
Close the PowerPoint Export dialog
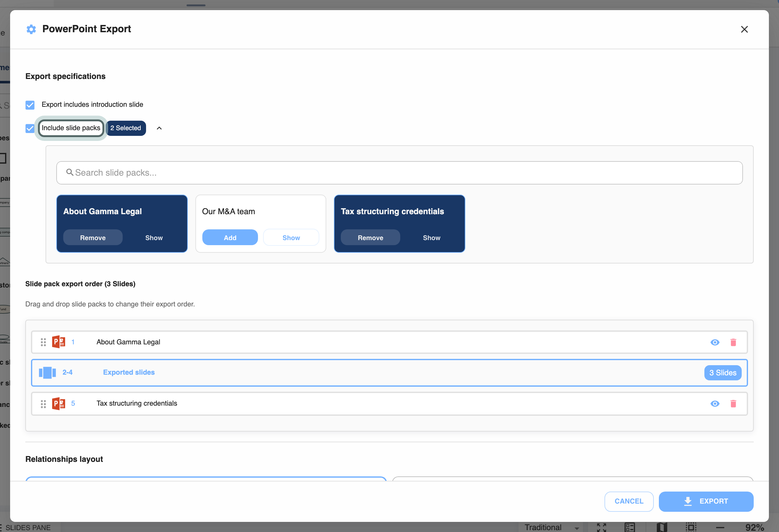click(744, 29)
